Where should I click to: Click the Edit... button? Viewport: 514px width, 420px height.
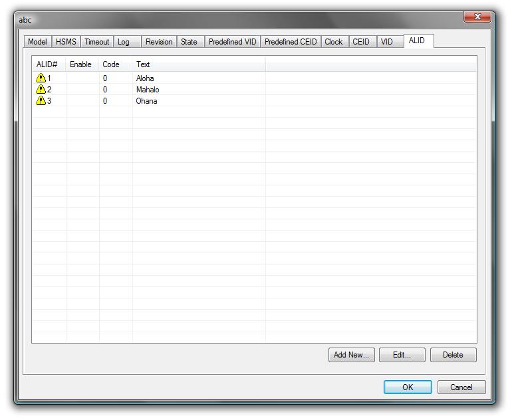coord(402,355)
